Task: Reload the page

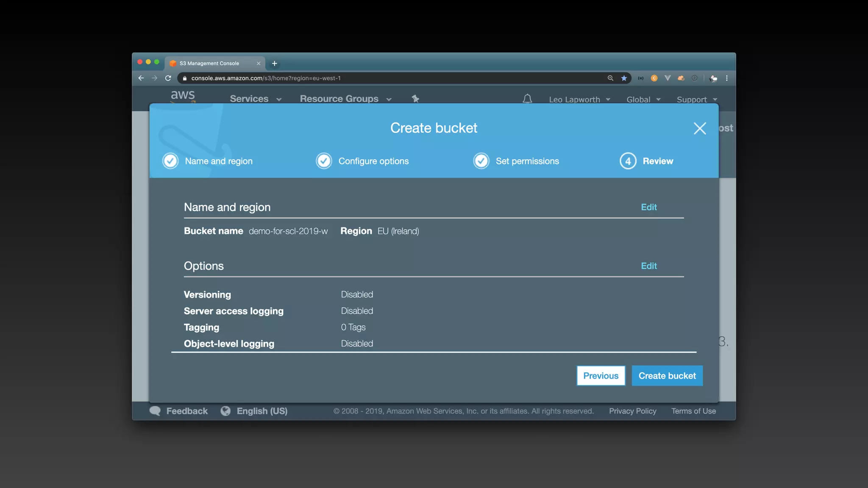Action: (168, 78)
